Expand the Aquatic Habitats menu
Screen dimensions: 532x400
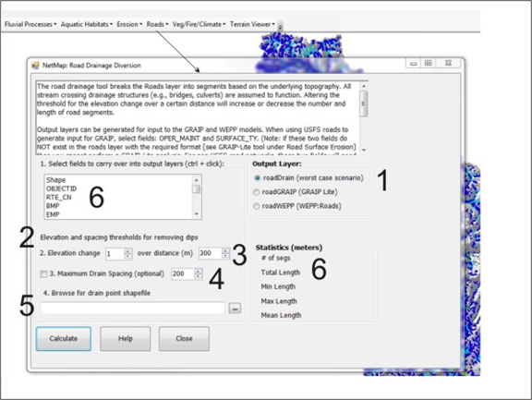coord(87,24)
